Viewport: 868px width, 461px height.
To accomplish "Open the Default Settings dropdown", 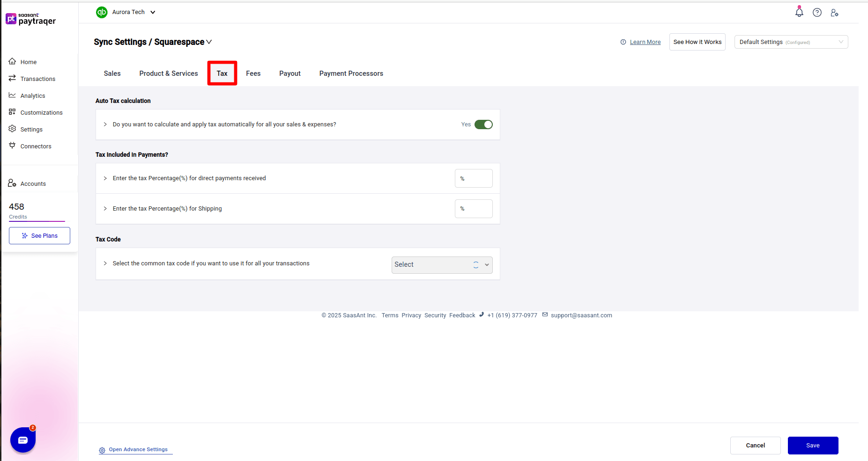I will (x=791, y=42).
